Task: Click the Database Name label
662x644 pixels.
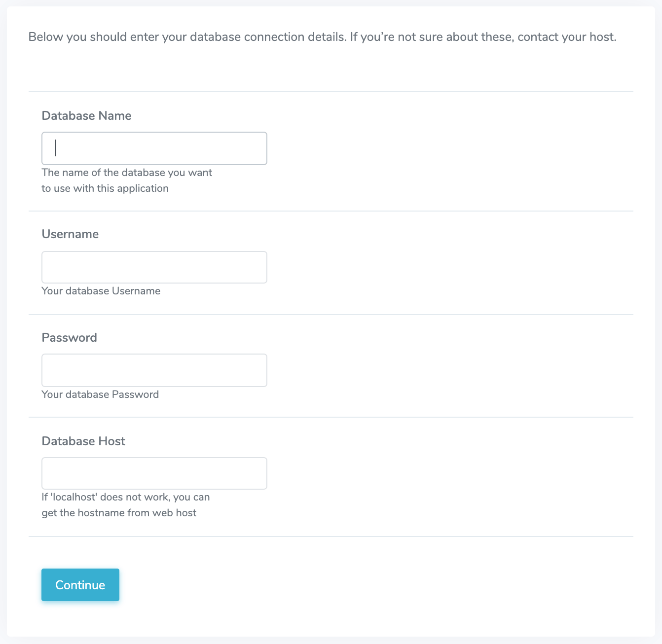Action: click(x=86, y=115)
